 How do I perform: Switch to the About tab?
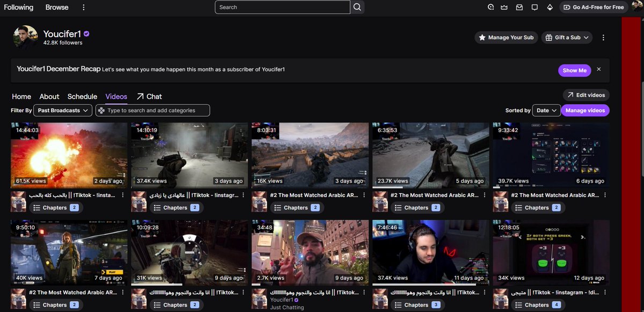pyautogui.click(x=49, y=97)
